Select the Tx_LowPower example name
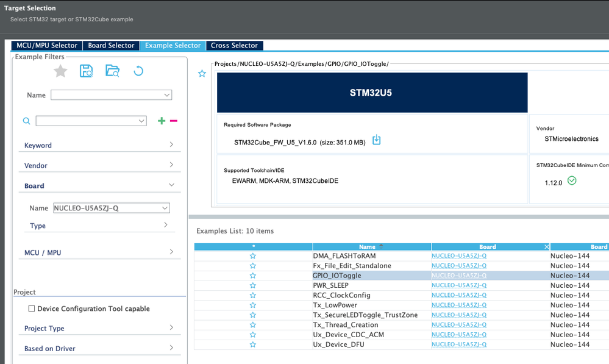 (x=335, y=305)
